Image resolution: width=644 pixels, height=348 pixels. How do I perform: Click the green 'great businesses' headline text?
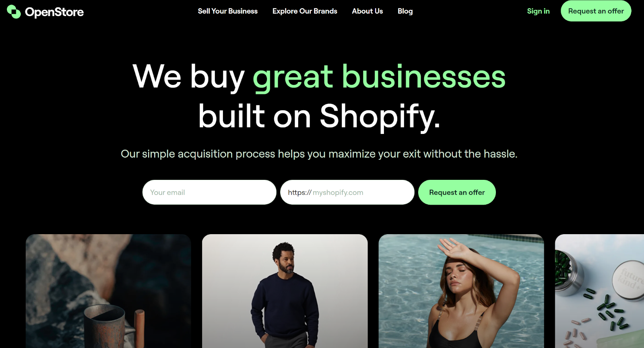tap(379, 77)
